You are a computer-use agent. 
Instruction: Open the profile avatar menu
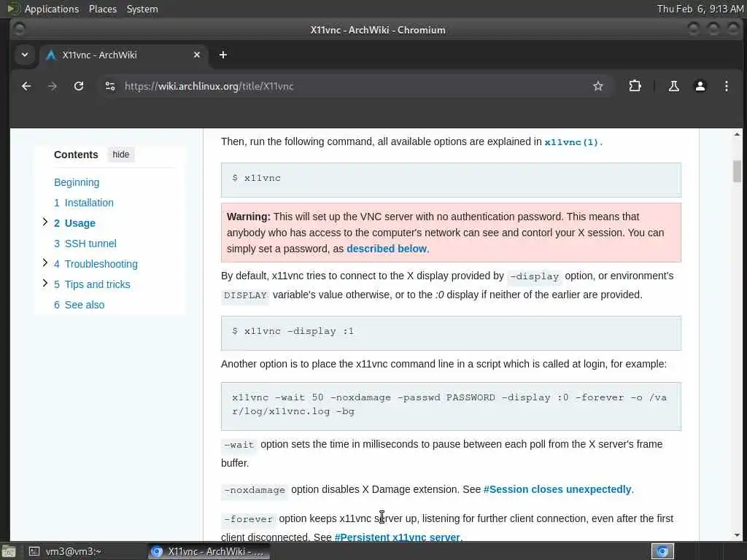[x=700, y=86]
